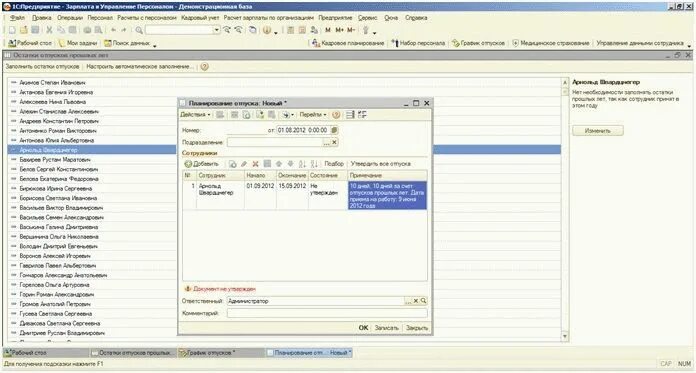This screenshot has width=696, height=373.
Task: Click the Закрыть button in dialog
Action: [417, 328]
